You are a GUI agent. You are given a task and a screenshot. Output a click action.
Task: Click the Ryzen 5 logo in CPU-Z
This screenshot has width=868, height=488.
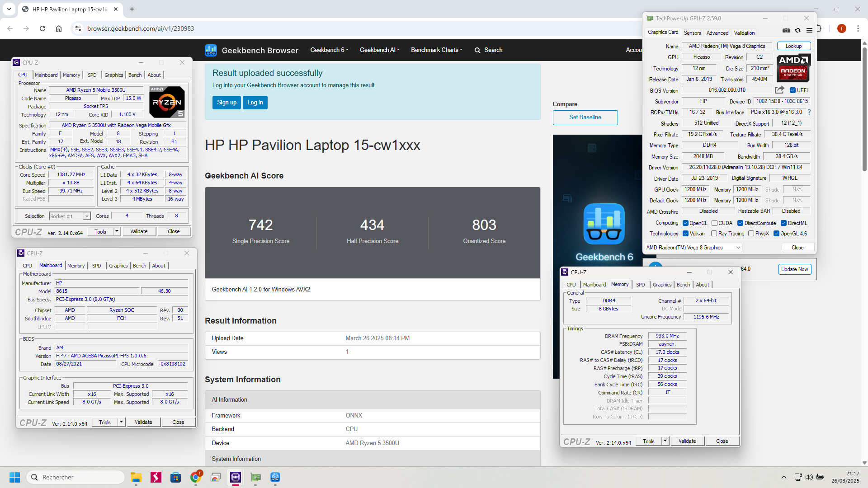(x=167, y=102)
